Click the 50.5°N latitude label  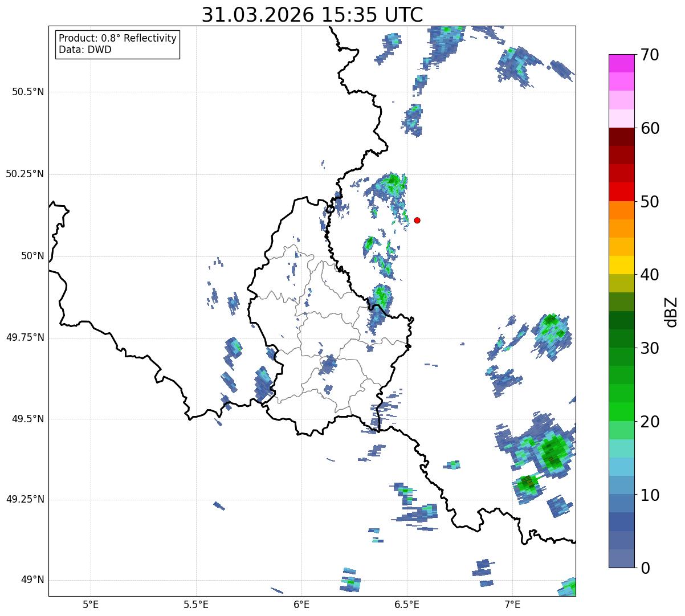click(x=28, y=92)
